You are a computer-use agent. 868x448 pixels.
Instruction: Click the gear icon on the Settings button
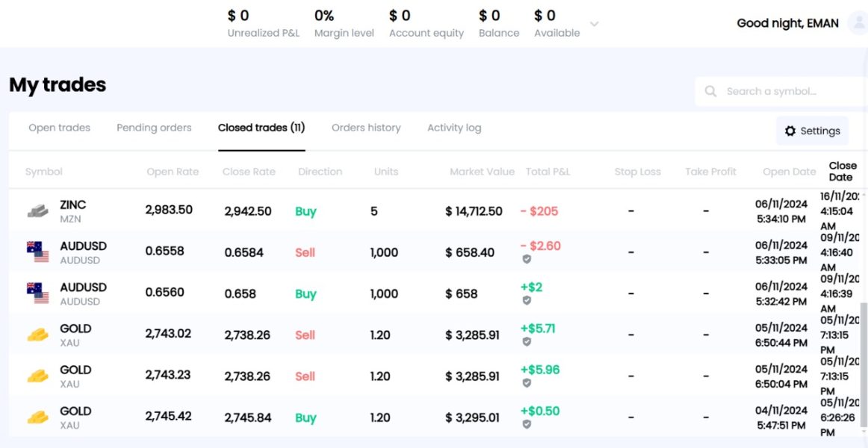(x=790, y=131)
